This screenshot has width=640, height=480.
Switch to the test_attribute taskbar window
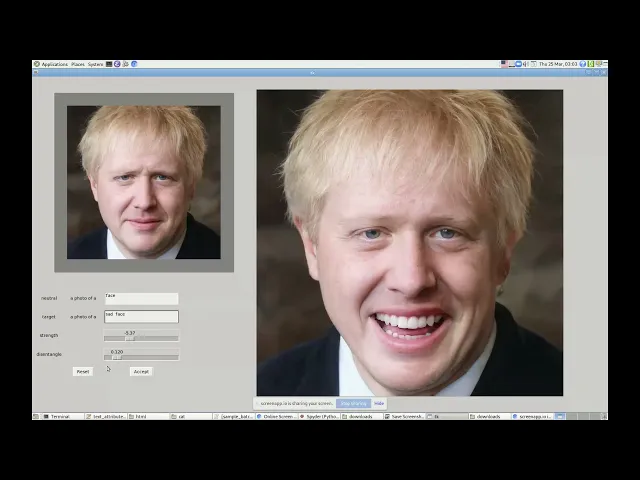[x=106, y=416]
